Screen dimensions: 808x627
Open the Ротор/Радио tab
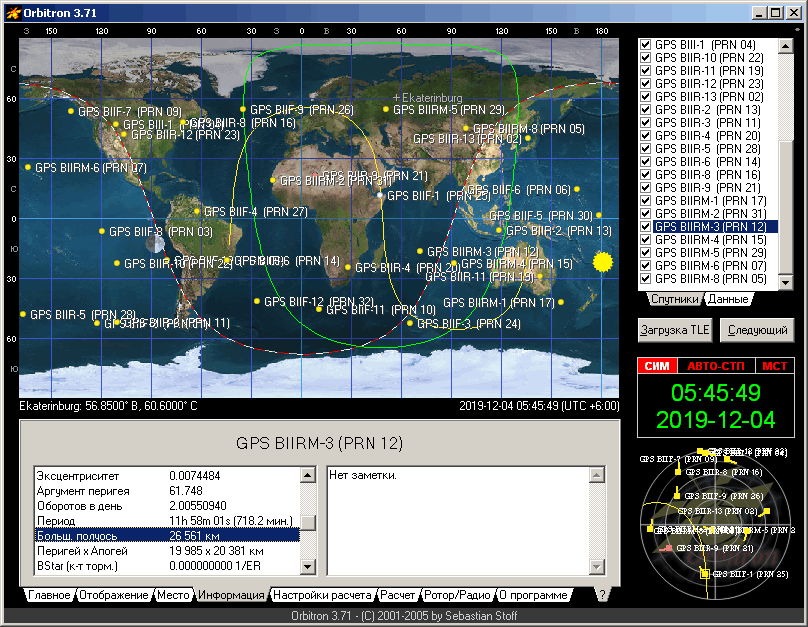point(458,595)
